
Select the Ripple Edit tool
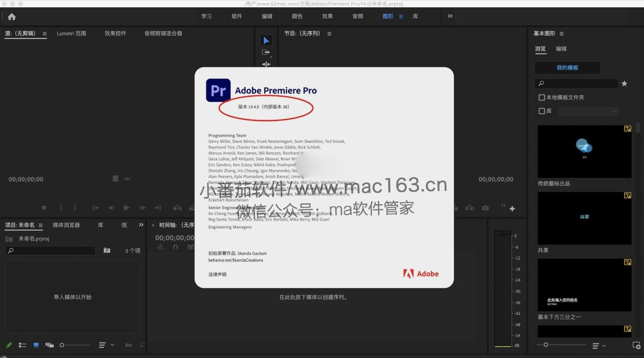[x=266, y=64]
